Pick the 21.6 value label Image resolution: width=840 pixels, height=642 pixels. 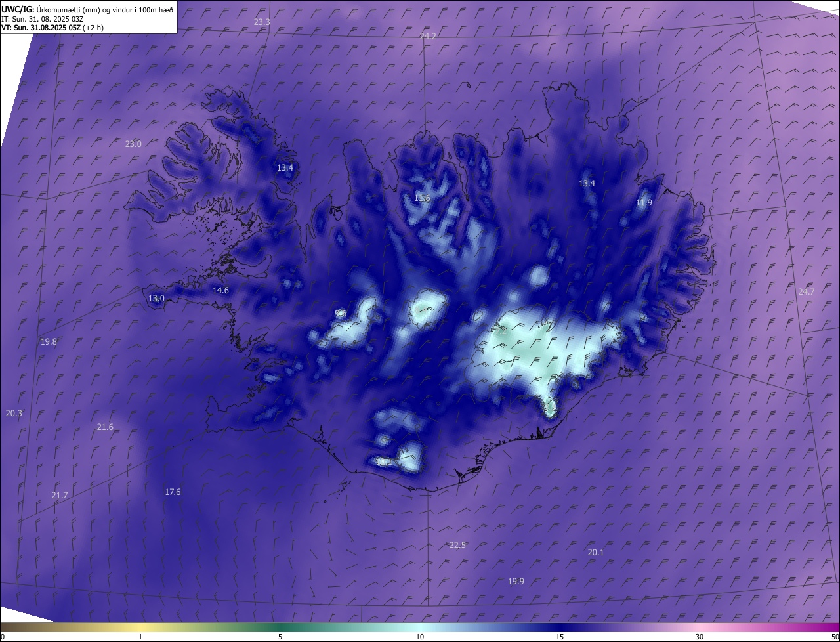pyautogui.click(x=105, y=427)
